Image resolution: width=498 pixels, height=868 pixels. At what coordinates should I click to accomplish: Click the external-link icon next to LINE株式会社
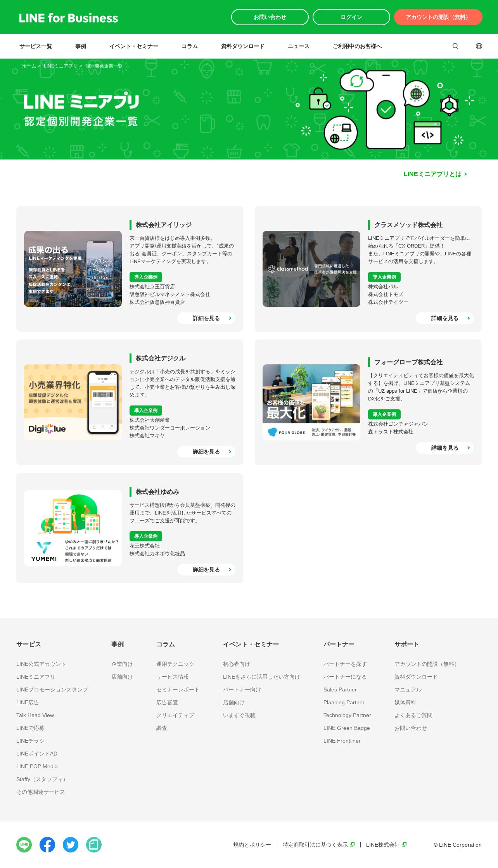coord(404,844)
